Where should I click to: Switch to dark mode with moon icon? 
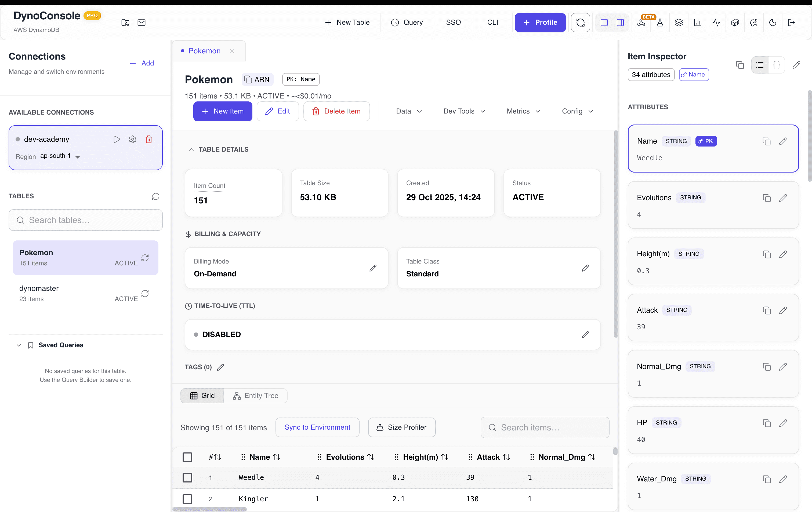pos(773,23)
